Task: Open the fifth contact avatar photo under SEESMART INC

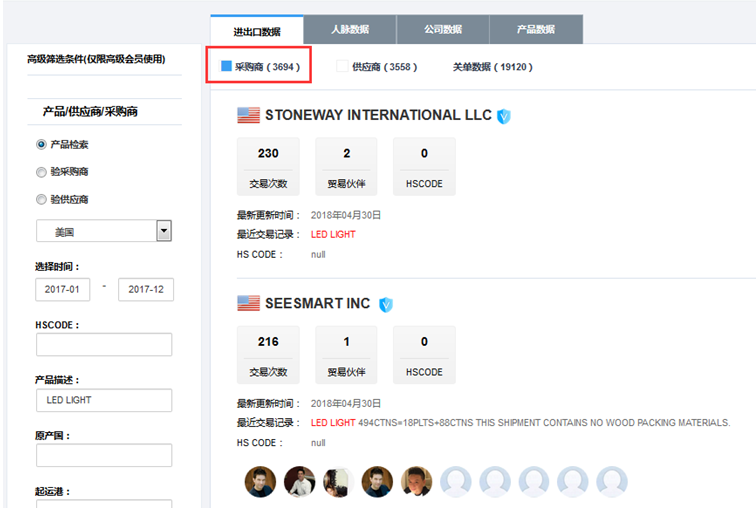Action: tap(417, 481)
